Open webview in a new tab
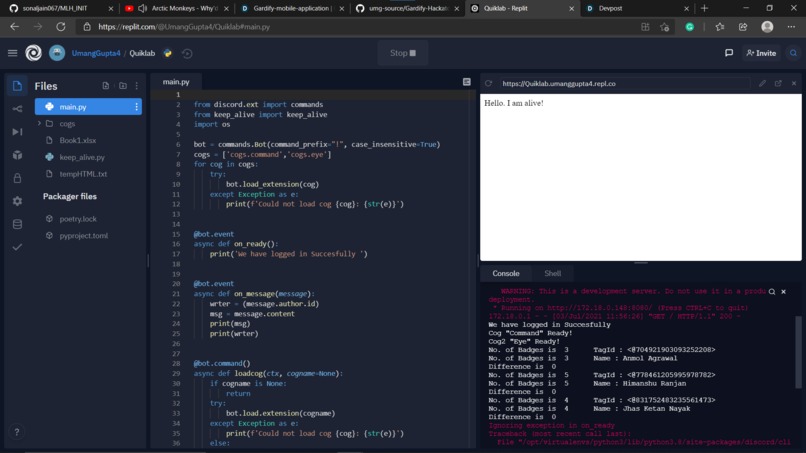Image resolution: width=806 pixels, height=453 pixels. coord(778,83)
